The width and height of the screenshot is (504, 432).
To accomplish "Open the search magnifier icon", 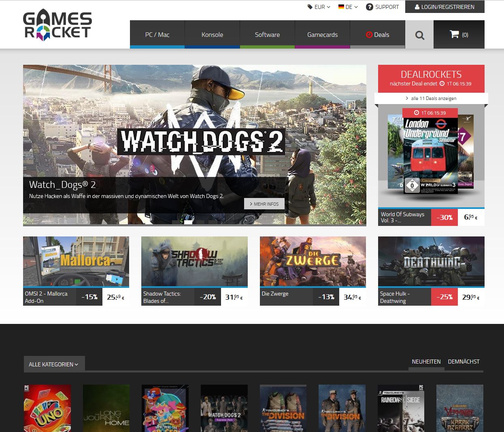I will point(419,35).
